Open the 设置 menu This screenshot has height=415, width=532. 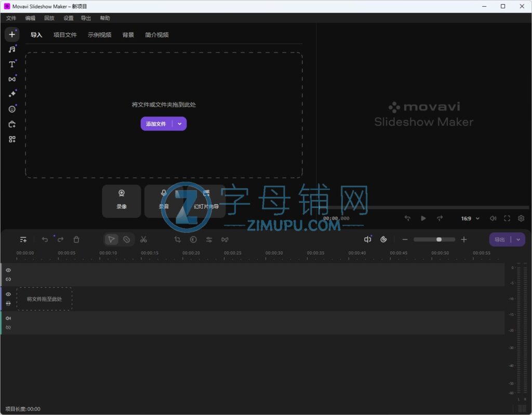(x=68, y=18)
